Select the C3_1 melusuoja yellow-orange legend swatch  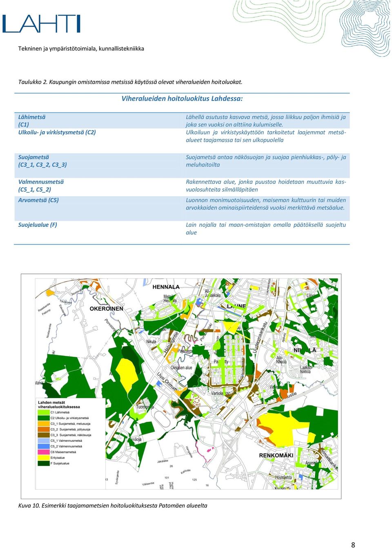pos(44,424)
